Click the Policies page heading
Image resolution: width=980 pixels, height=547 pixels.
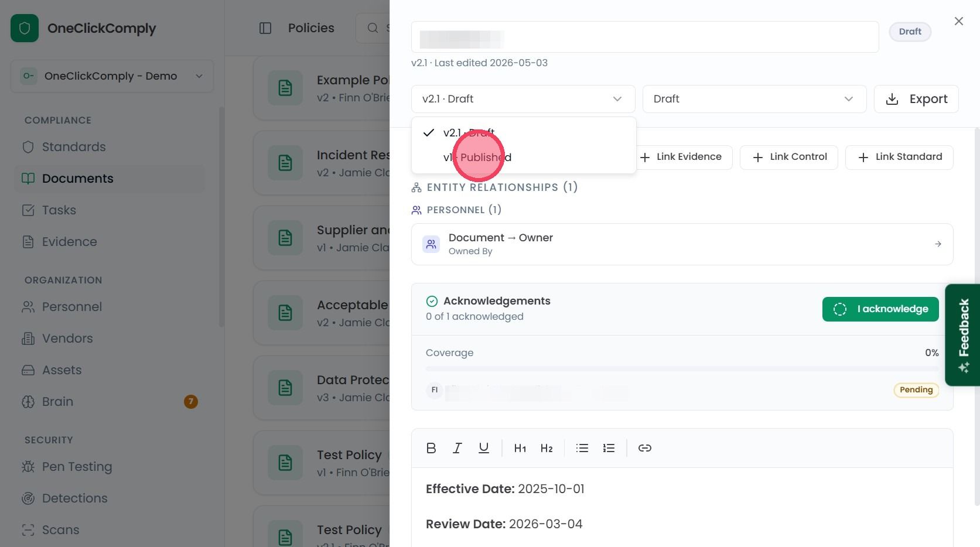tap(311, 28)
